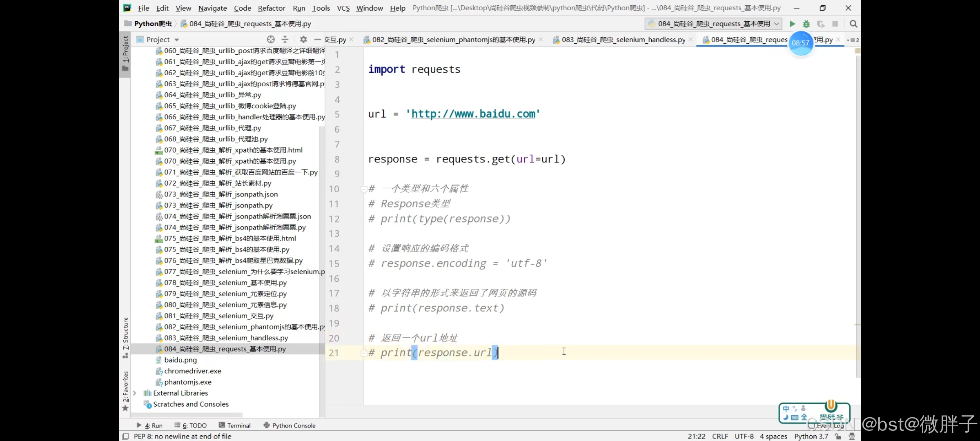Viewport: 980px width, 441px height.
Task: Open the 4: Run tool window
Action: click(149, 425)
